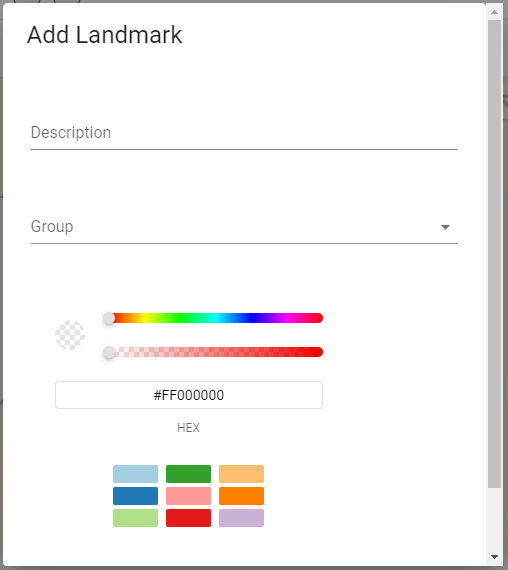Open the Group dropdown

pyautogui.click(x=244, y=227)
